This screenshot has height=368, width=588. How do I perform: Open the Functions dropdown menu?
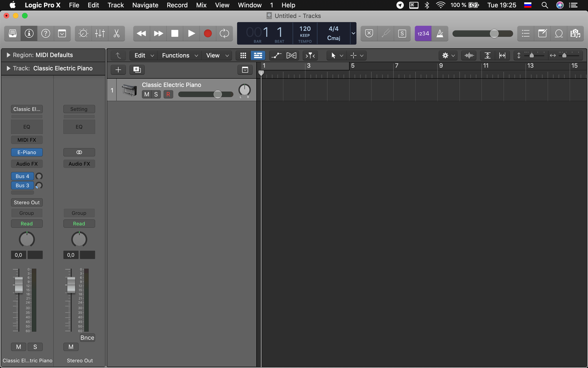[x=179, y=55]
